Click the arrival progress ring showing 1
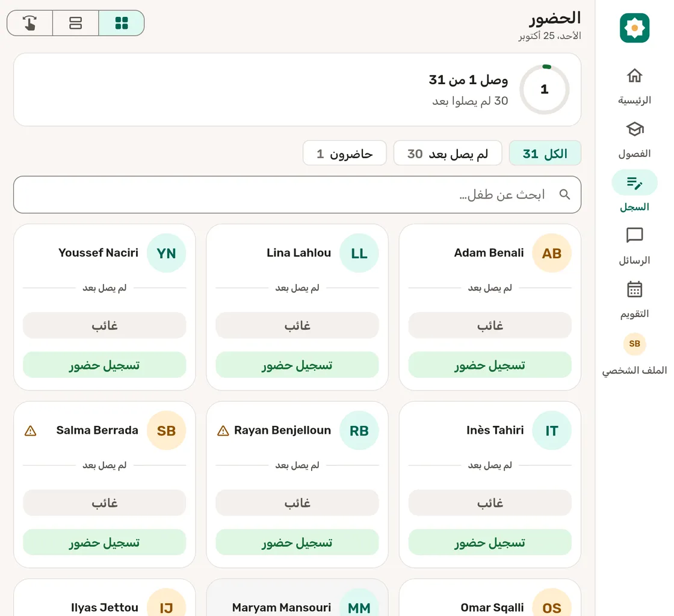Screen dimensions: 674x616 click(544, 90)
